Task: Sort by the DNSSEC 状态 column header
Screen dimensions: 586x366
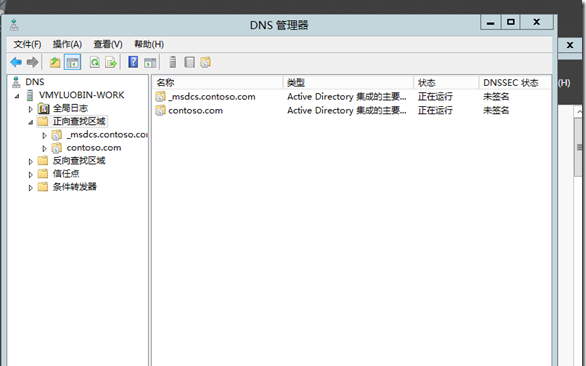Action: (x=514, y=83)
